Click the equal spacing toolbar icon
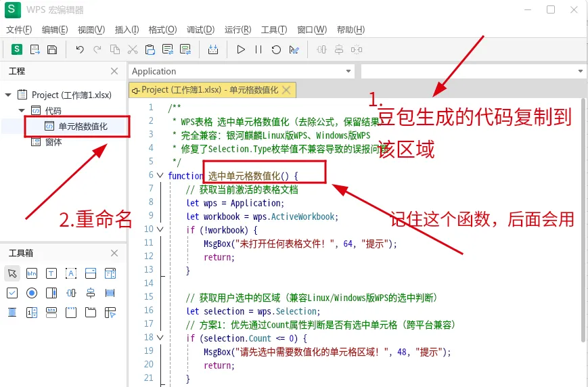This screenshot has width=588, height=387. [x=357, y=49]
